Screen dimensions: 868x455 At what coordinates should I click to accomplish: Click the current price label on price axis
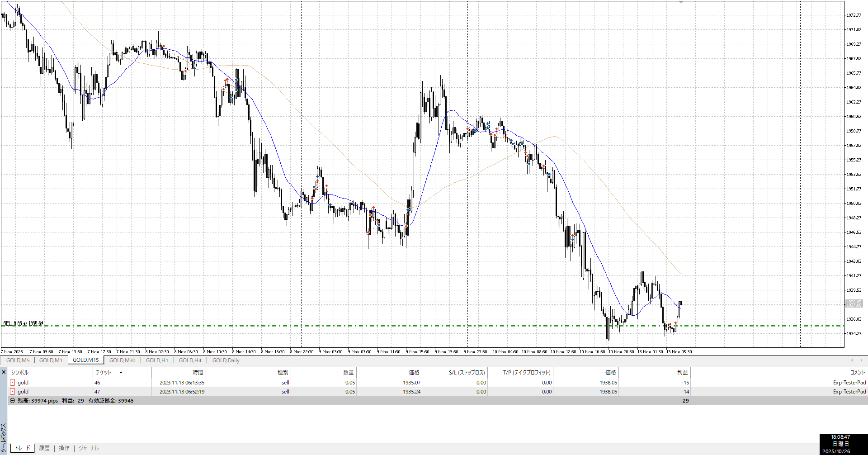854,303
